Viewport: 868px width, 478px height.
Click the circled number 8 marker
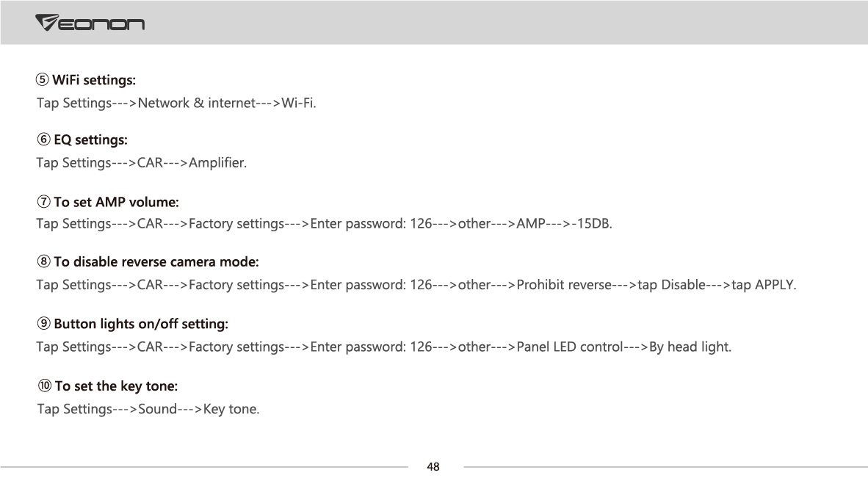43,261
